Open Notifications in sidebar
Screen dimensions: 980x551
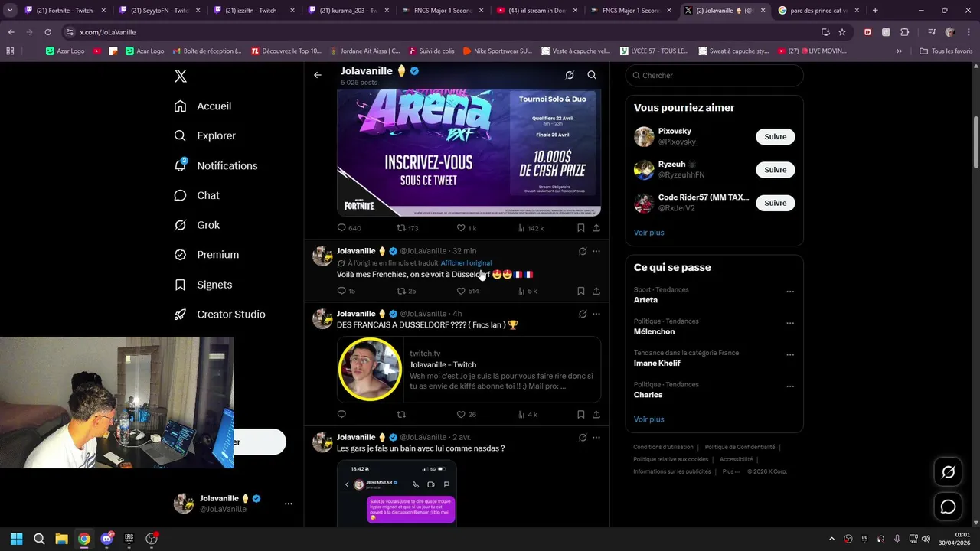pos(216,165)
